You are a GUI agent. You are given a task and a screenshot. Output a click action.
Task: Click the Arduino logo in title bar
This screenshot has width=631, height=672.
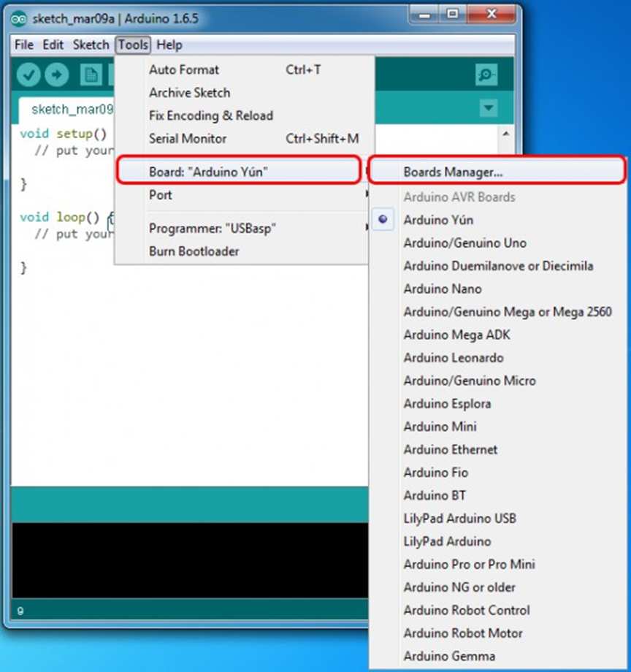(19, 18)
